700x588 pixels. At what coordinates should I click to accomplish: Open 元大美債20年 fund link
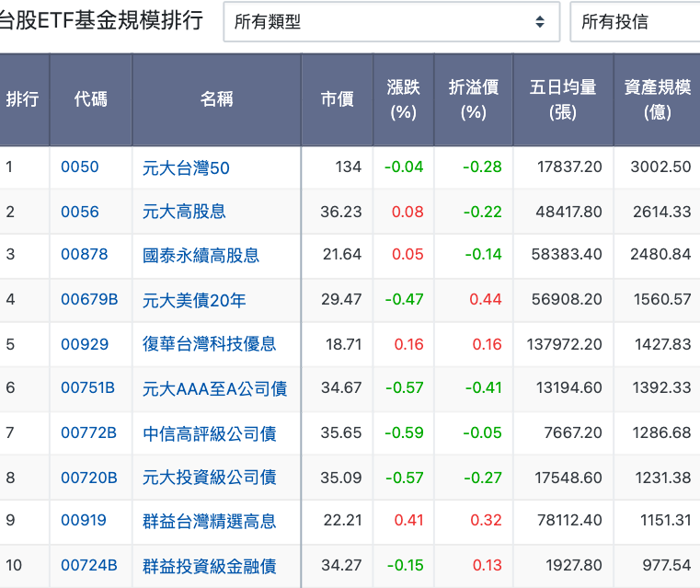point(194,300)
